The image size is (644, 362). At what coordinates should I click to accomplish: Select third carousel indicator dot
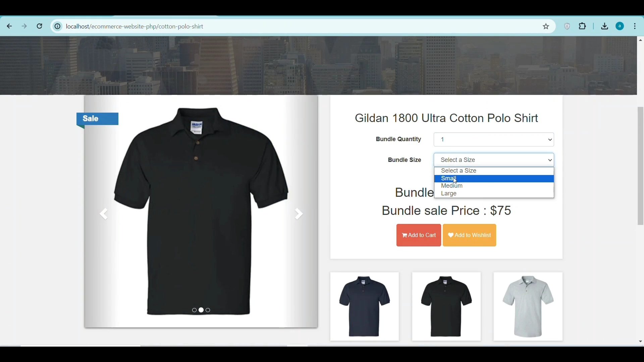[208, 310]
